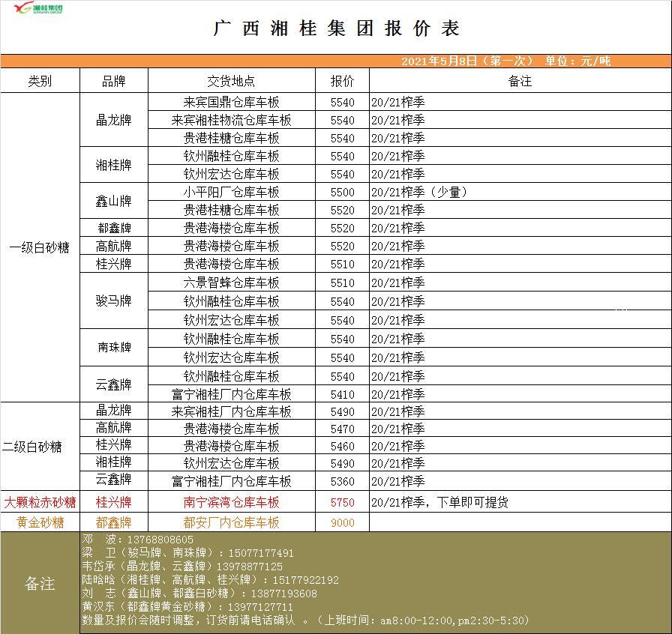Select the 品牌 column header
The height and width of the screenshot is (634, 672).
pyautogui.click(x=113, y=81)
